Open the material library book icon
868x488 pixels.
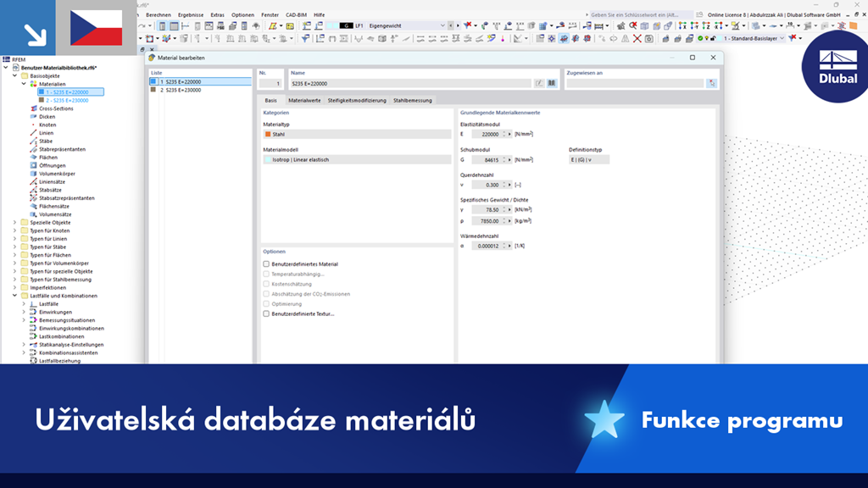[x=551, y=84]
